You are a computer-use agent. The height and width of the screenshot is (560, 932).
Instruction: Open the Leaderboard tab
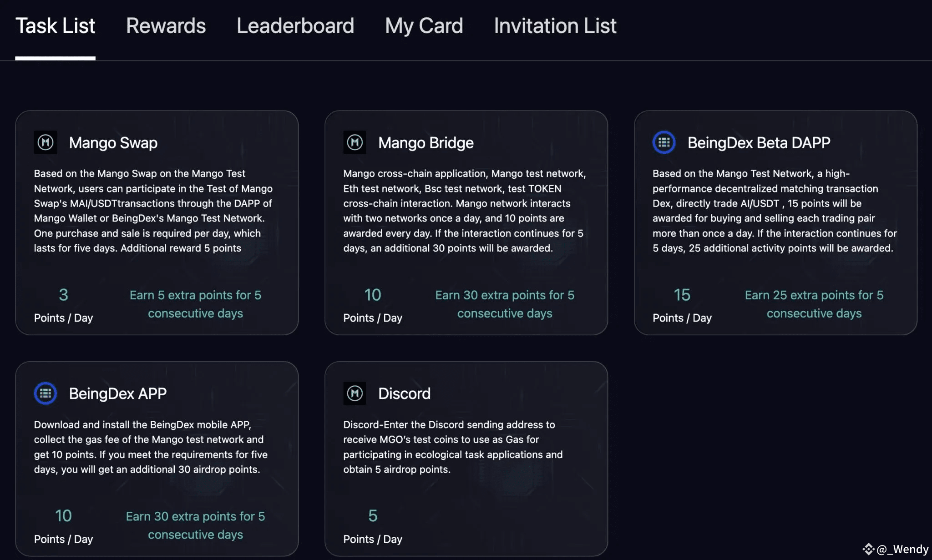tap(295, 26)
